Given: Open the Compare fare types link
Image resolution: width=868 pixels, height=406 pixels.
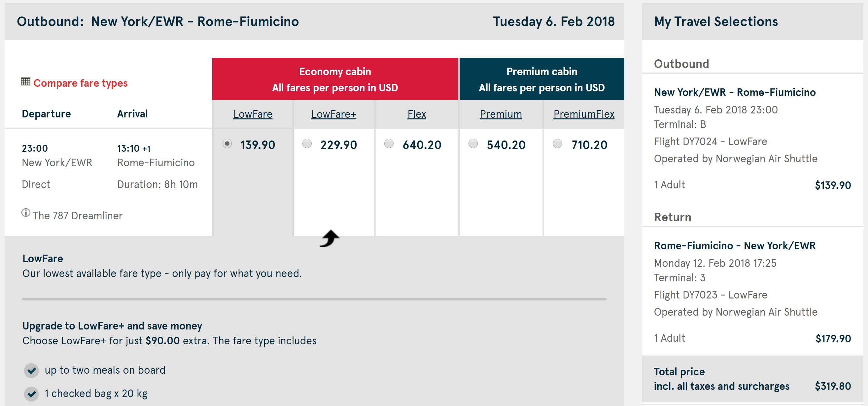Looking at the screenshot, I should pos(81,83).
